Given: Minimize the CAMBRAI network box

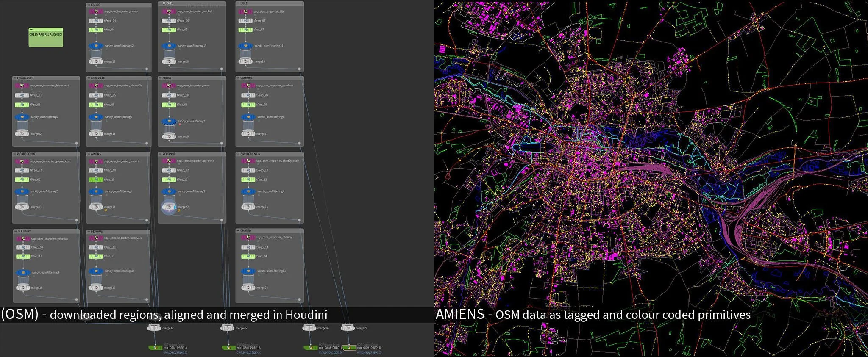Looking at the screenshot, I should (x=238, y=78).
